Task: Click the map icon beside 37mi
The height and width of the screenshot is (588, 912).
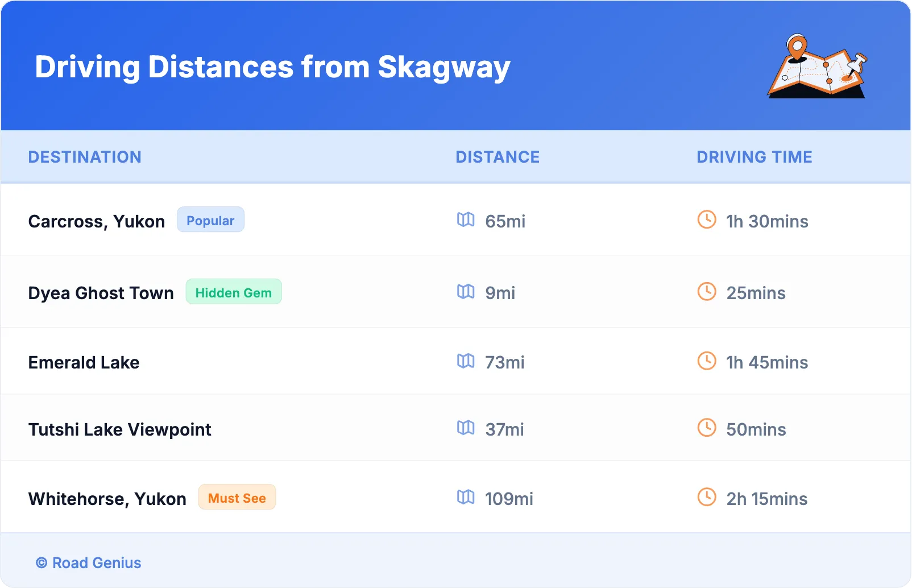Action: click(x=466, y=428)
